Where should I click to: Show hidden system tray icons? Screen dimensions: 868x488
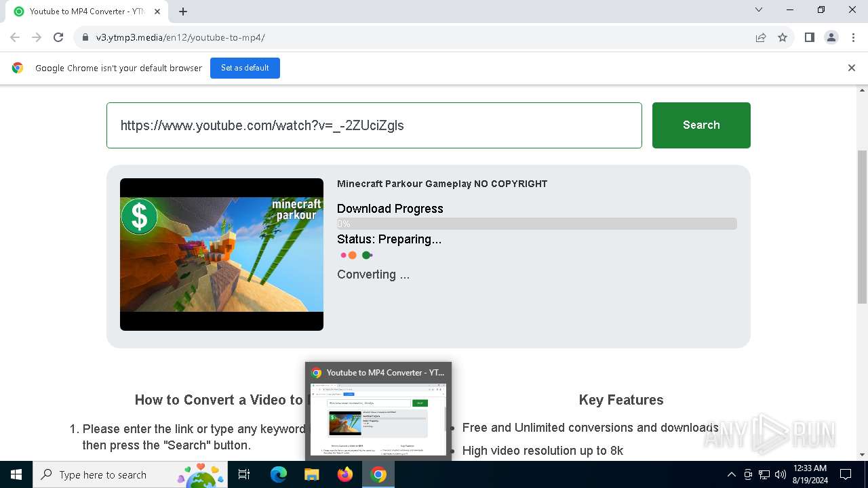click(x=731, y=474)
